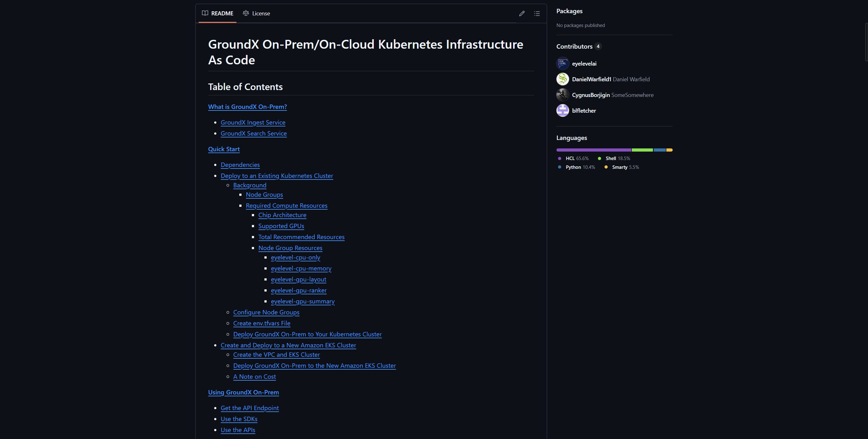868x439 pixels.
Task: Open the Quick Start link
Action: pos(224,149)
